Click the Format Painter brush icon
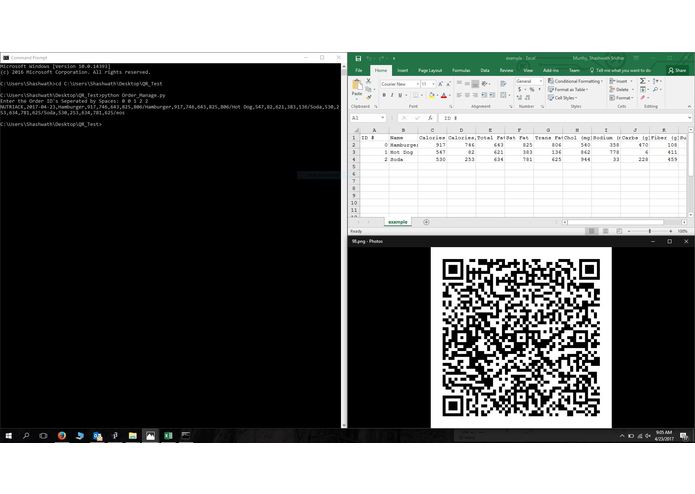 point(368,97)
